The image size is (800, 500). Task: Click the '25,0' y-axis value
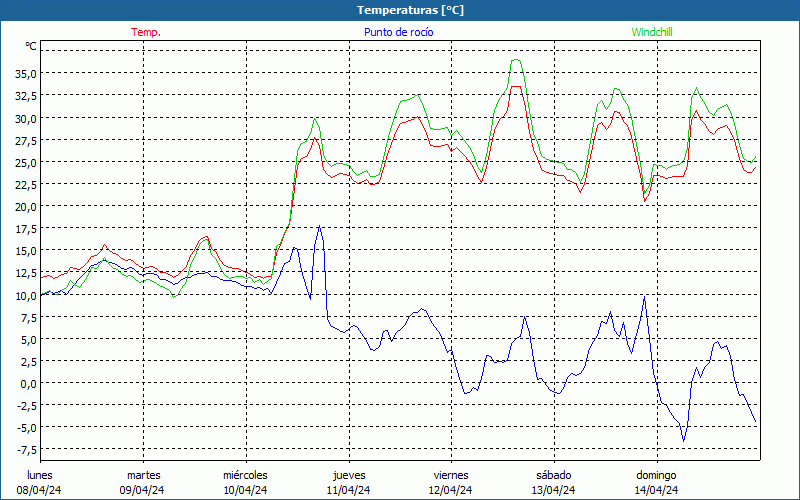click(25, 162)
